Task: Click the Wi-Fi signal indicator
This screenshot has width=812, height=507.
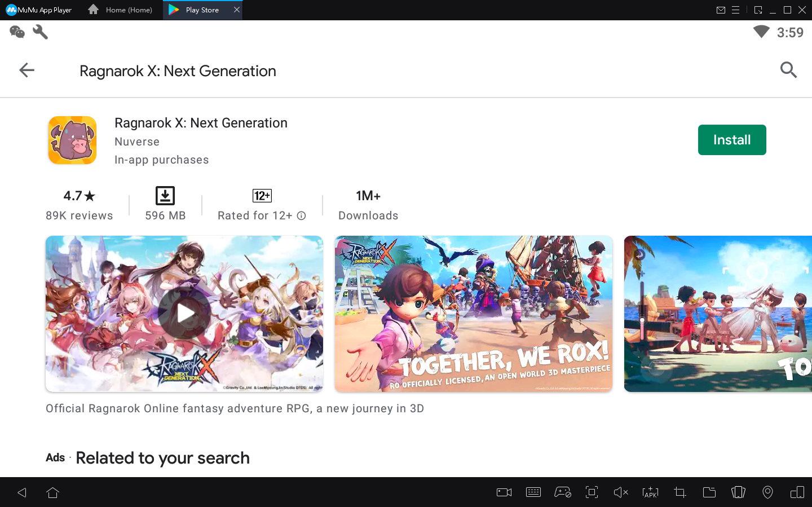Action: coord(761,32)
